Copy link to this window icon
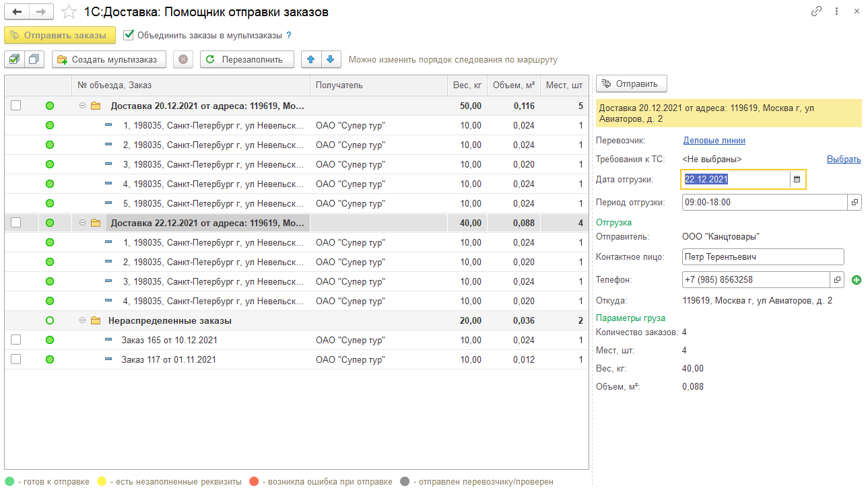This screenshot has height=494, width=868. pyautogui.click(x=816, y=11)
